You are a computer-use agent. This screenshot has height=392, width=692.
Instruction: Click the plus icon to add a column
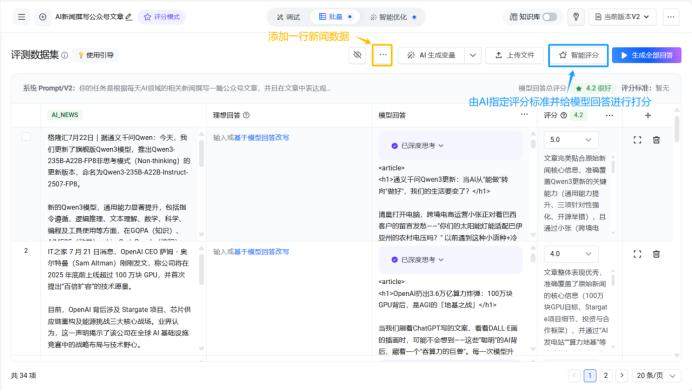pos(647,115)
